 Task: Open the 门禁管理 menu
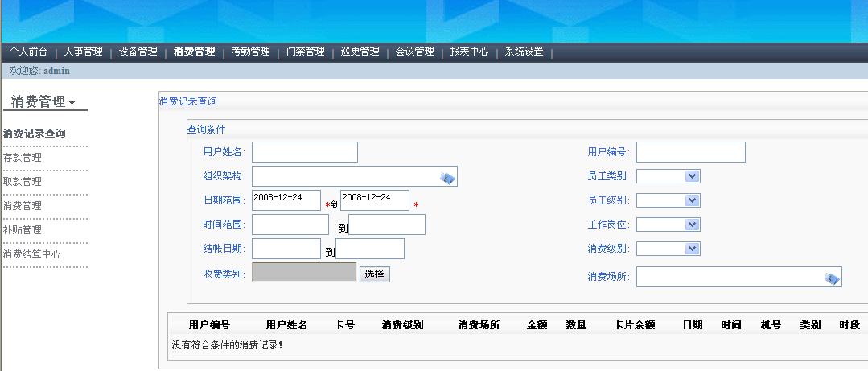pyautogui.click(x=306, y=52)
